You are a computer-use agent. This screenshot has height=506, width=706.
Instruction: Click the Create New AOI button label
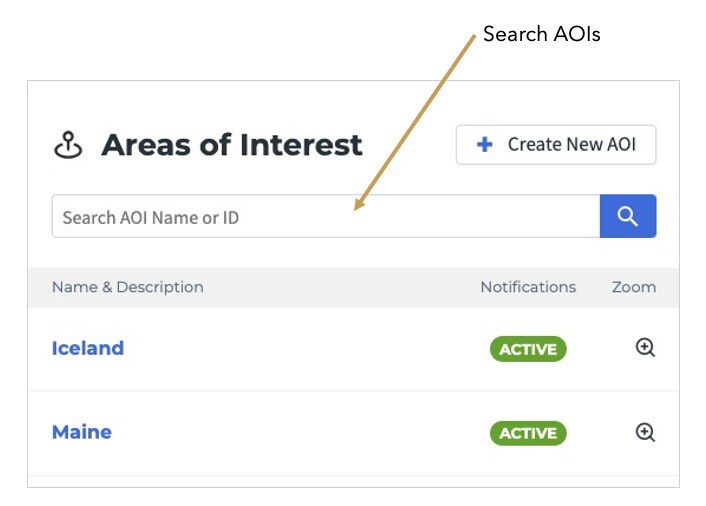572,145
